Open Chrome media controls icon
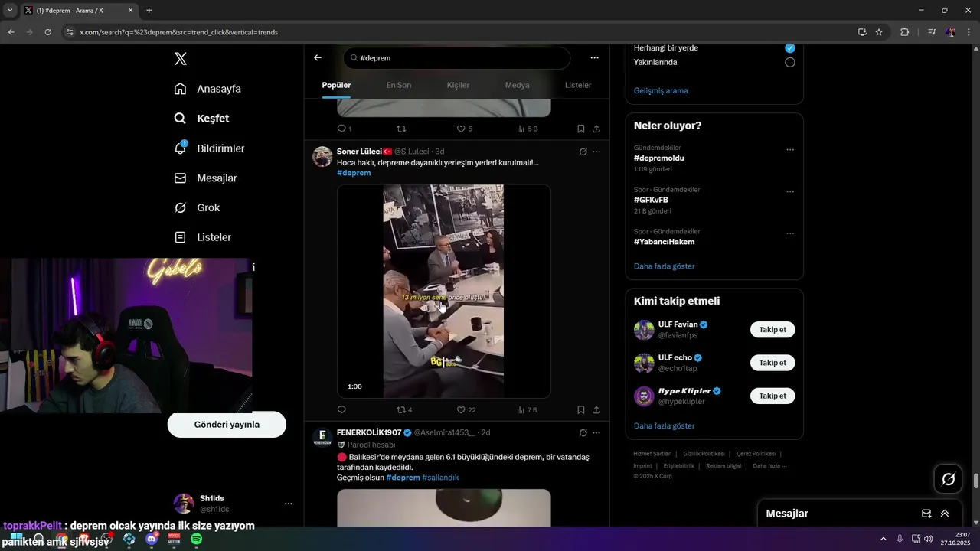The width and height of the screenshot is (980, 551). point(932,32)
